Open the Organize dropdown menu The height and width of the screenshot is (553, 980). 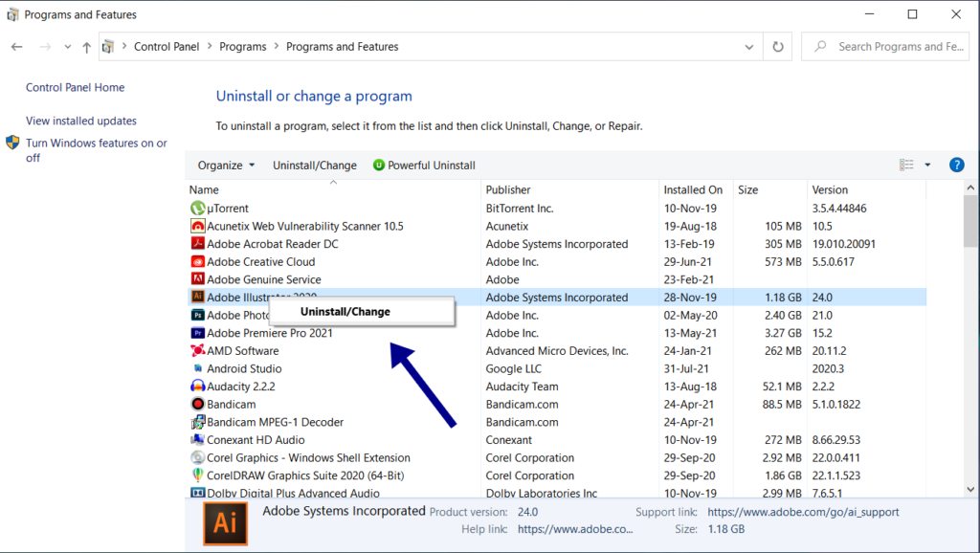(226, 166)
